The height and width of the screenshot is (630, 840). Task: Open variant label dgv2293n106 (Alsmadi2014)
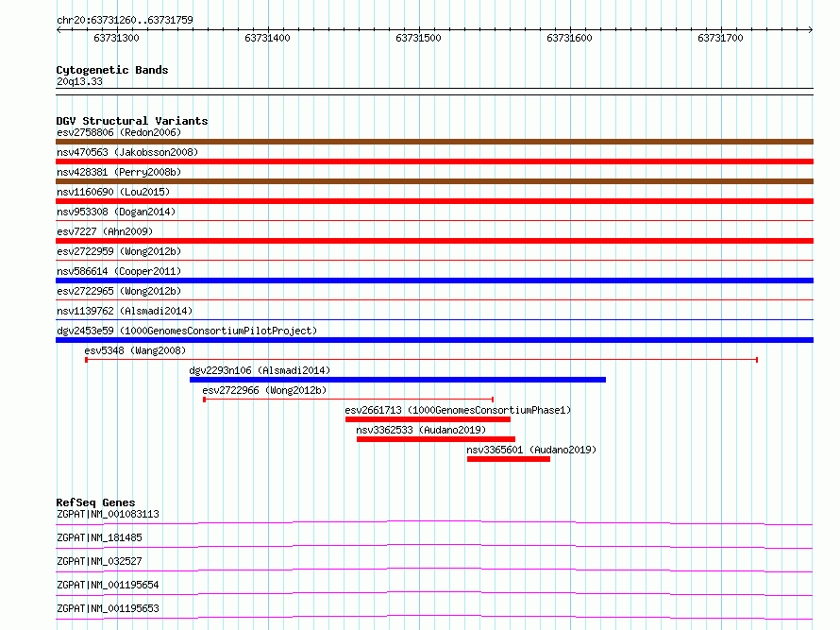tap(260, 370)
